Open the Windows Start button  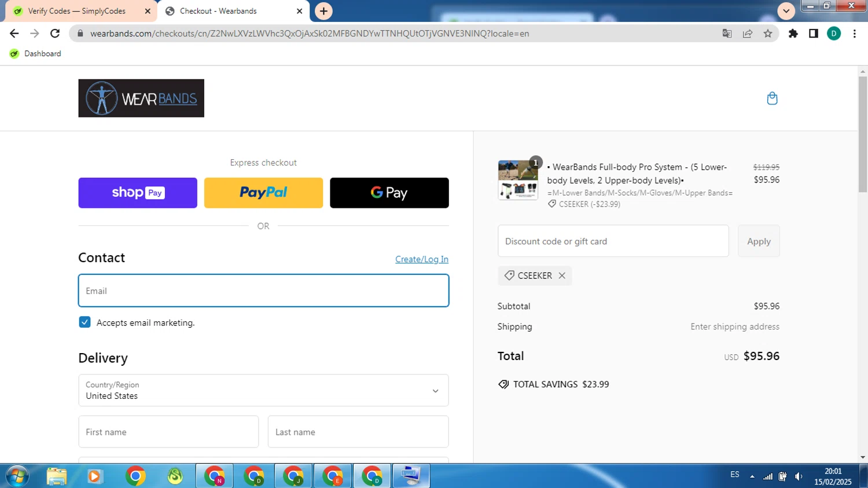[x=17, y=476]
